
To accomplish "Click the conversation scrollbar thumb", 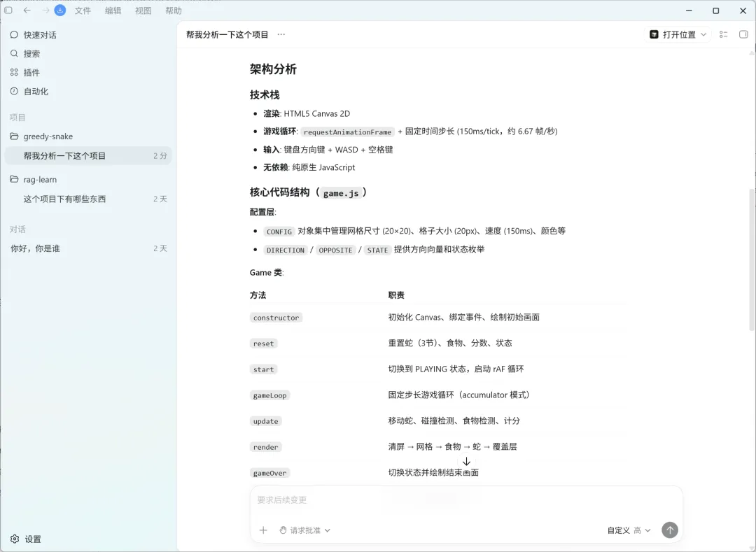I will (x=751, y=259).
